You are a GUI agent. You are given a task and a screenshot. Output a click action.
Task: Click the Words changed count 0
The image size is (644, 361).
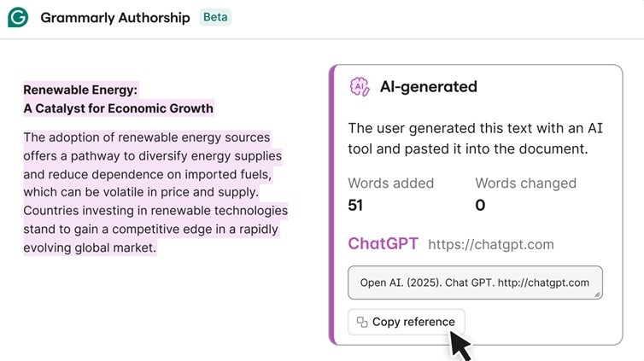[480, 205]
